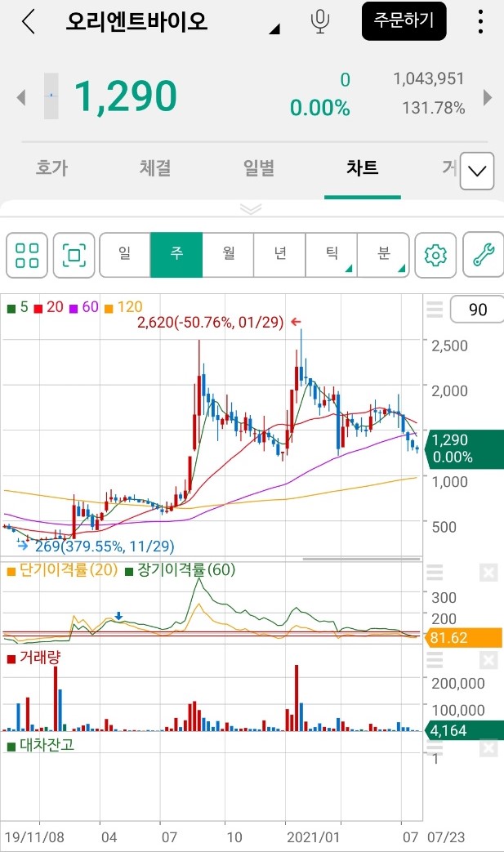This screenshot has width=504, height=852.
Task: Open the four-square multi-chart layout icon
Action: pyautogui.click(x=27, y=255)
